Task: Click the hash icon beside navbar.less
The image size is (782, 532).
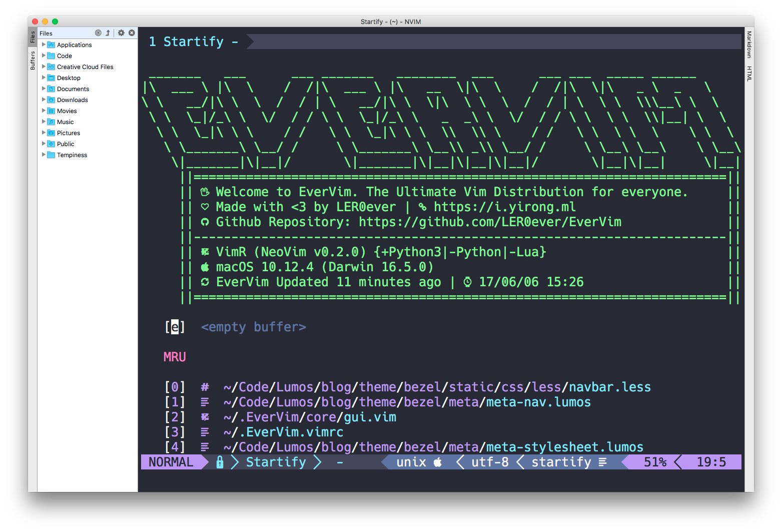Action: pyautogui.click(x=205, y=387)
